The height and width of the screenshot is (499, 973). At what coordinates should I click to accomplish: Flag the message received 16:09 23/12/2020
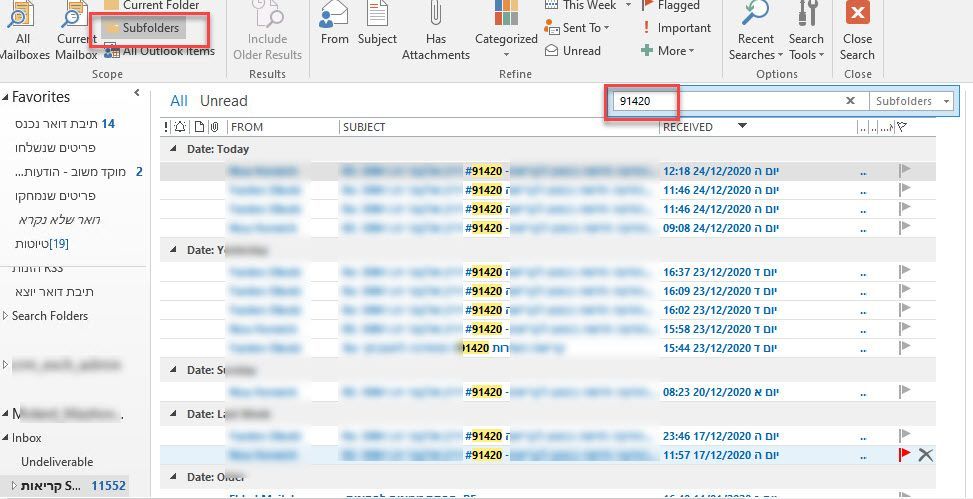click(x=905, y=290)
